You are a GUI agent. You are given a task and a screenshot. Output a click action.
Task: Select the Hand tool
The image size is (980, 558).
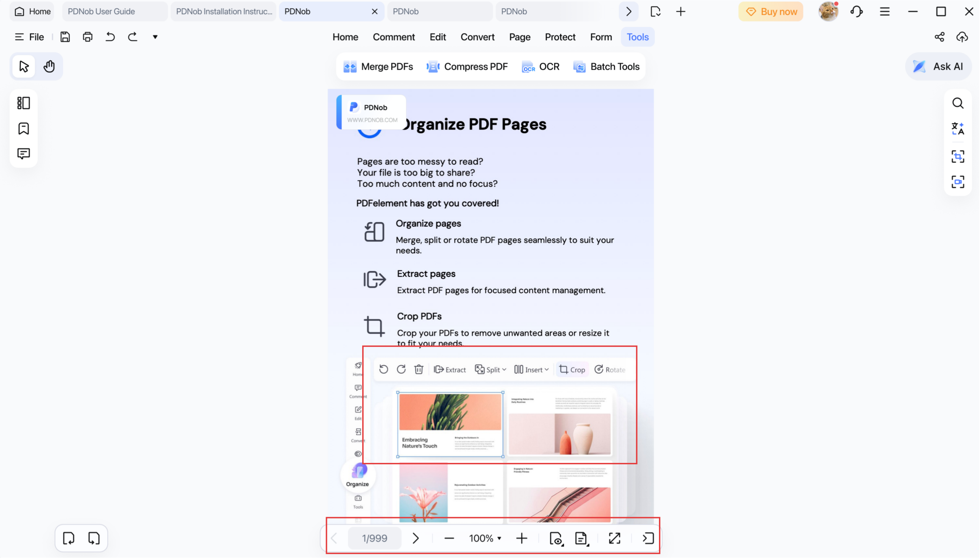click(49, 66)
